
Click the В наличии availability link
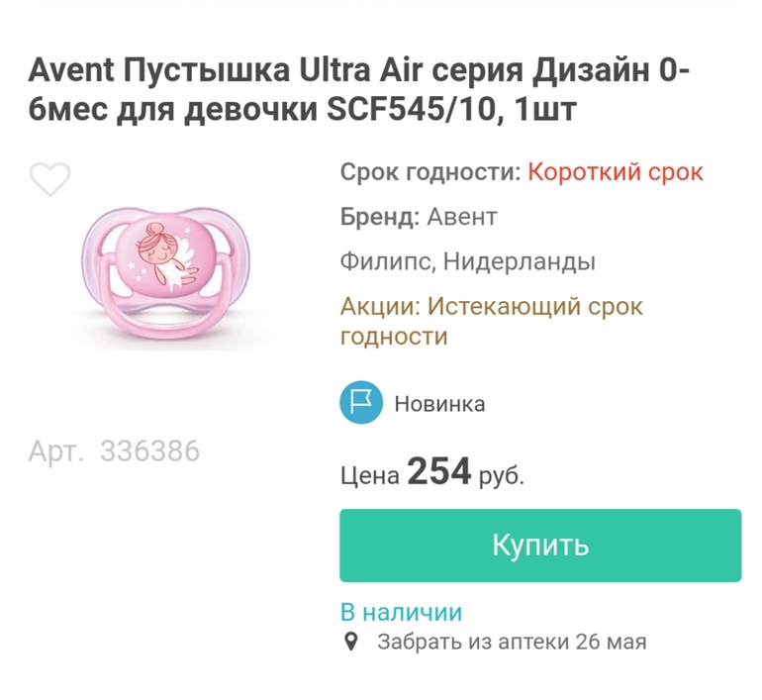[x=401, y=611]
